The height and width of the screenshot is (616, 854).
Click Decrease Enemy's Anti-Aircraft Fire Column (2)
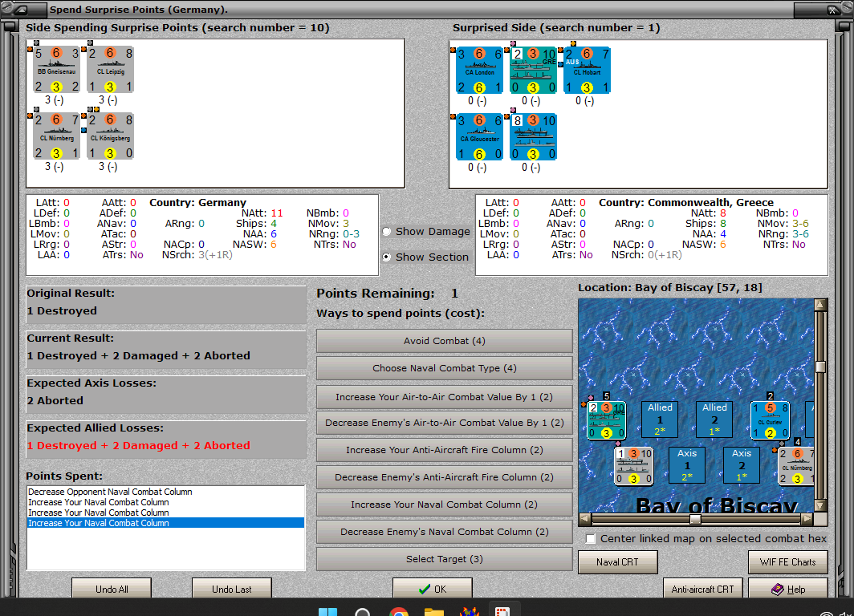coord(445,477)
